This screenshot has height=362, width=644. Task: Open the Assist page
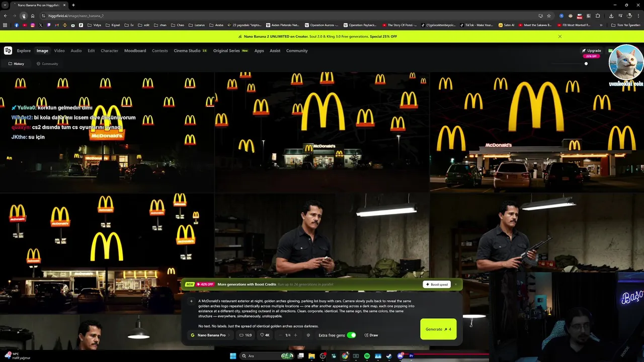tap(275, 51)
